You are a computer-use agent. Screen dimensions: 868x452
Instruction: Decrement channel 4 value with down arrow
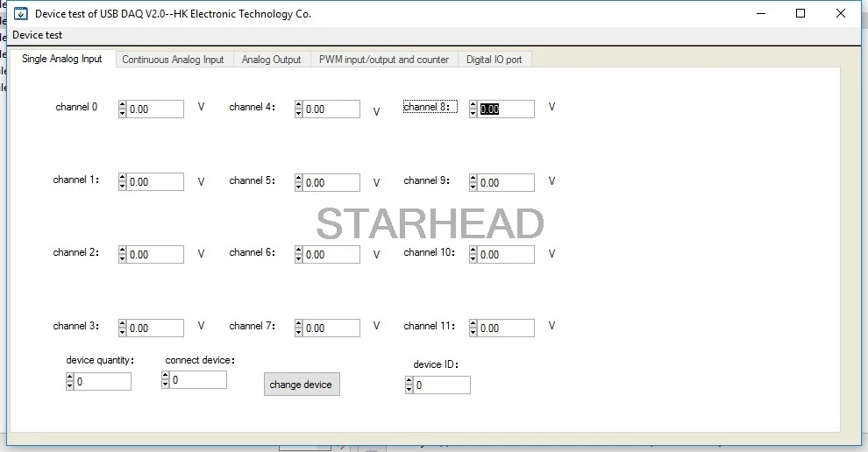pos(298,113)
